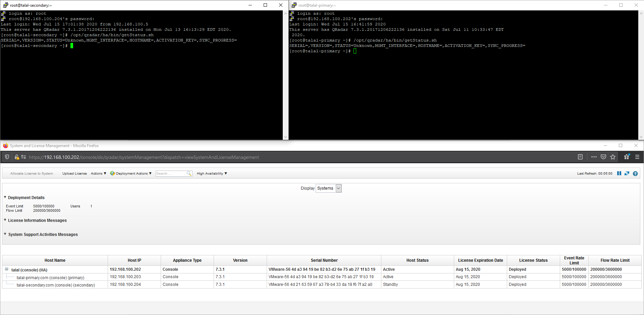Click host IP 192.168.100.203
Screen dimensions: 644x315
pos(125,277)
